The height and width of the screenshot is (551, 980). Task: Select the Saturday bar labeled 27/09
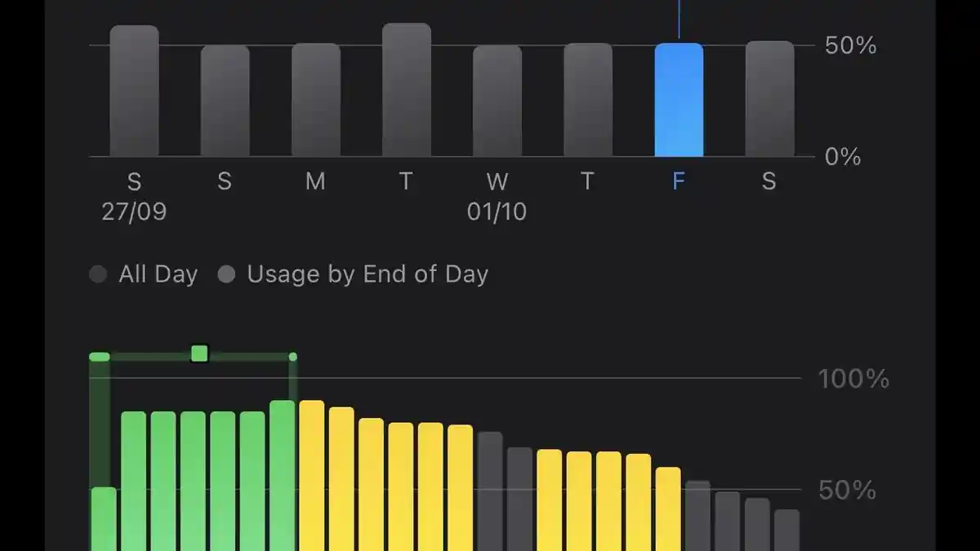(x=135, y=91)
